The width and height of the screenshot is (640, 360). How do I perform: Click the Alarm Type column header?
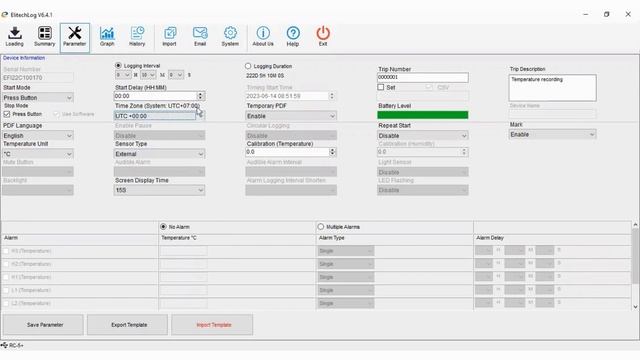(x=331, y=238)
